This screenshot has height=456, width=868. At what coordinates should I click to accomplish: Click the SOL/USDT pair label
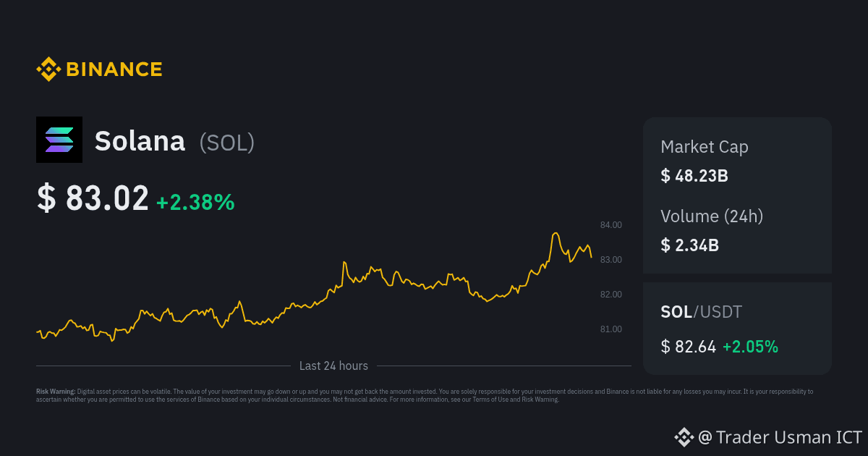pos(701,312)
